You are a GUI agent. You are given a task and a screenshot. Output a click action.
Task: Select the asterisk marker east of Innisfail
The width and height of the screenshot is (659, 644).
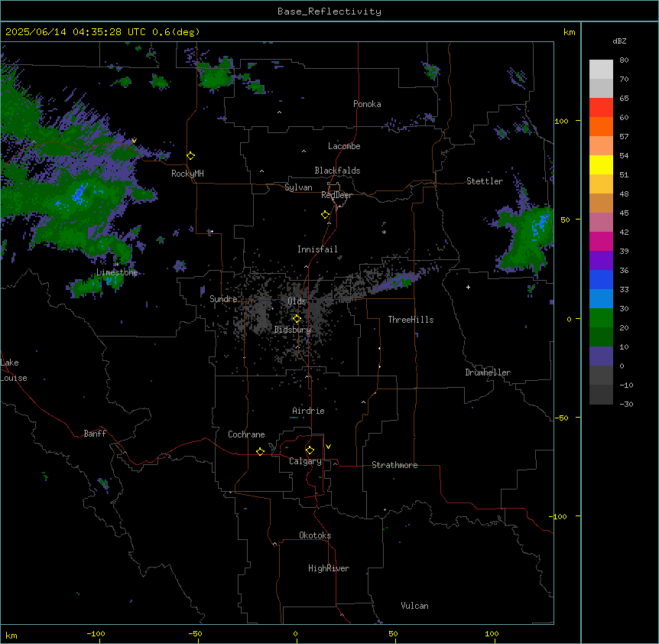click(384, 232)
